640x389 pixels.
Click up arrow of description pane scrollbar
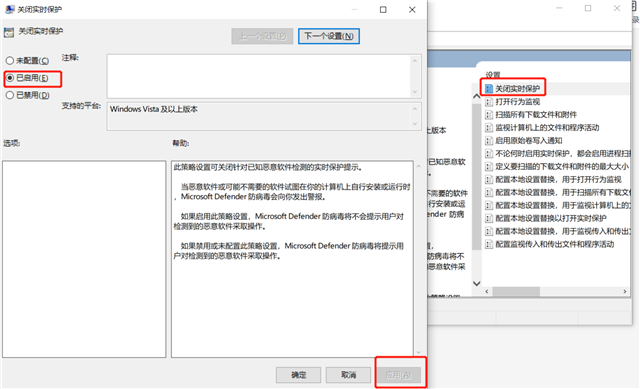pyautogui.click(x=476, y=97)
